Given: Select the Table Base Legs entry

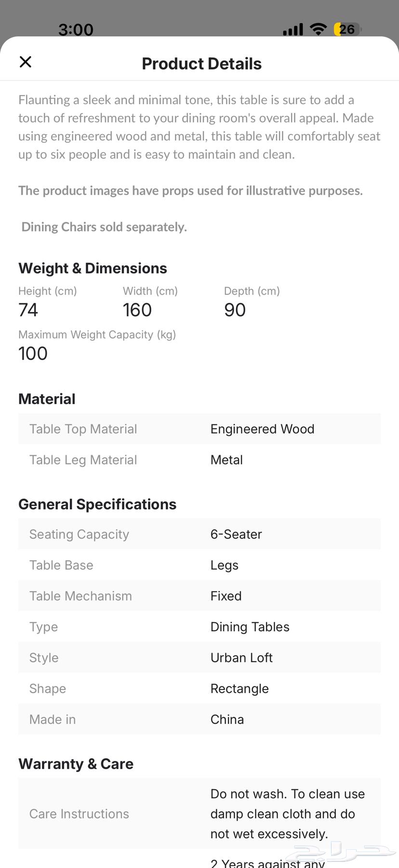Looking at the screenshot, I should (199, 565).
